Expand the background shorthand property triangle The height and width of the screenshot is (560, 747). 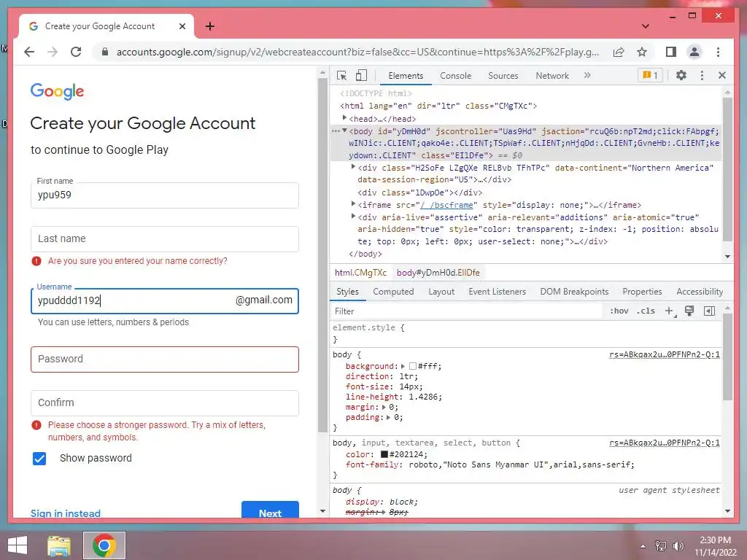(x=403, y=366)
